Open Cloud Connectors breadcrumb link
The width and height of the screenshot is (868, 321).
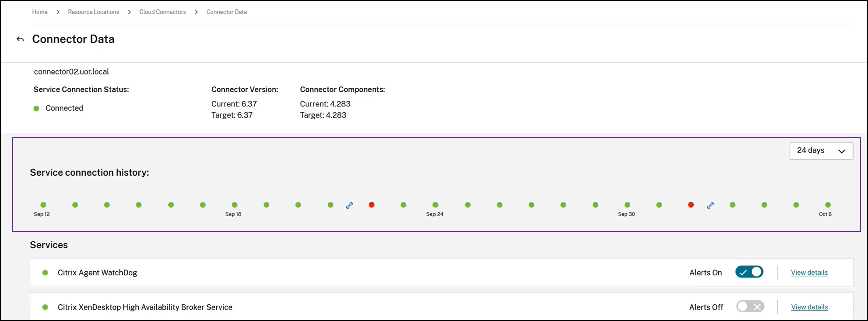point(163,12)
